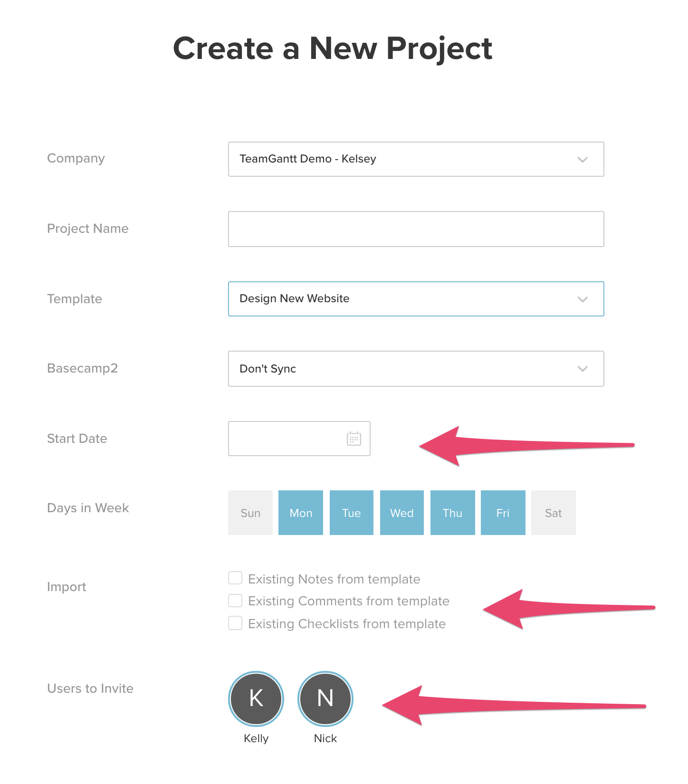
Task: Open the Basecamp2 sync dropdown
Action: [x=416, y=369]
